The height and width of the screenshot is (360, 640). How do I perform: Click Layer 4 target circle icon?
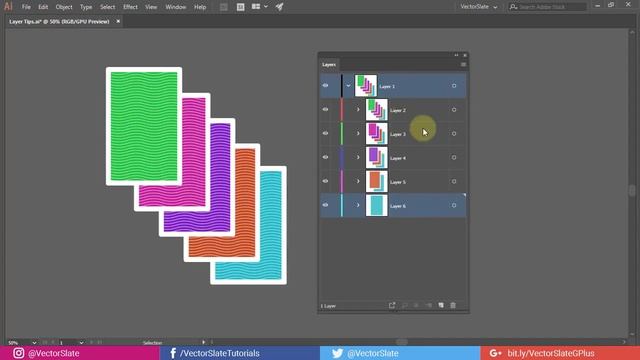(x=454, y=158)
